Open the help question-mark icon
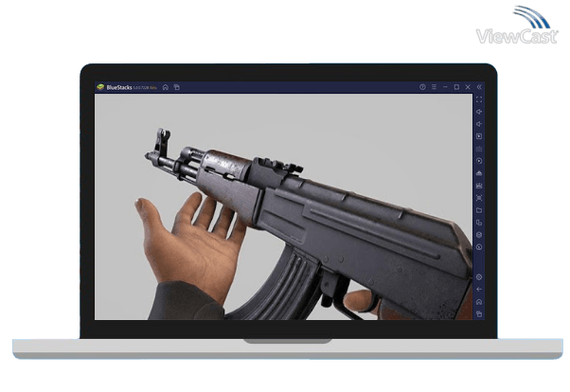Viewport: 570px width, 392px height. pyautogui.click(x=422, y=87)
